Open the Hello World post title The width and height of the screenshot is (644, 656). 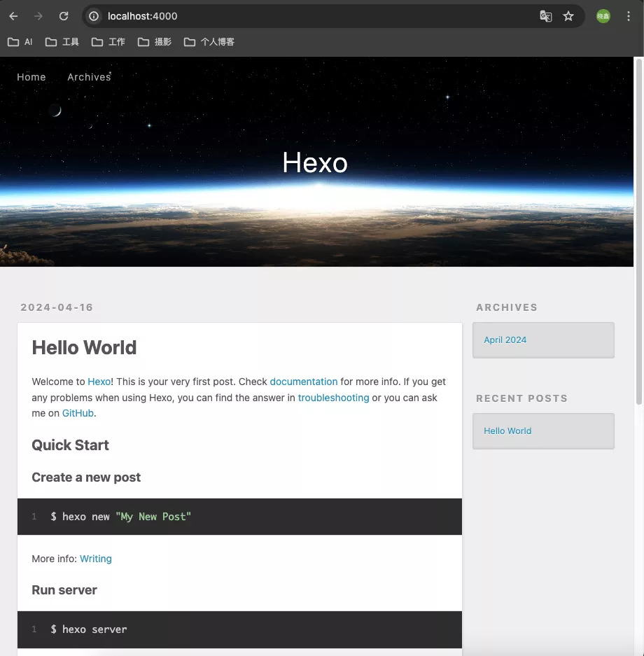tap(84, 348)
